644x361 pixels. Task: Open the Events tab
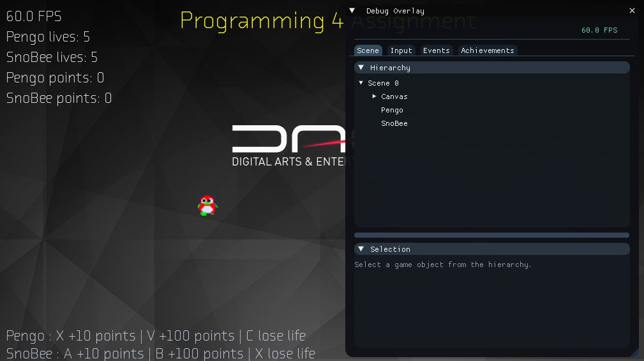pyautogui.click(x=436, y=50)
